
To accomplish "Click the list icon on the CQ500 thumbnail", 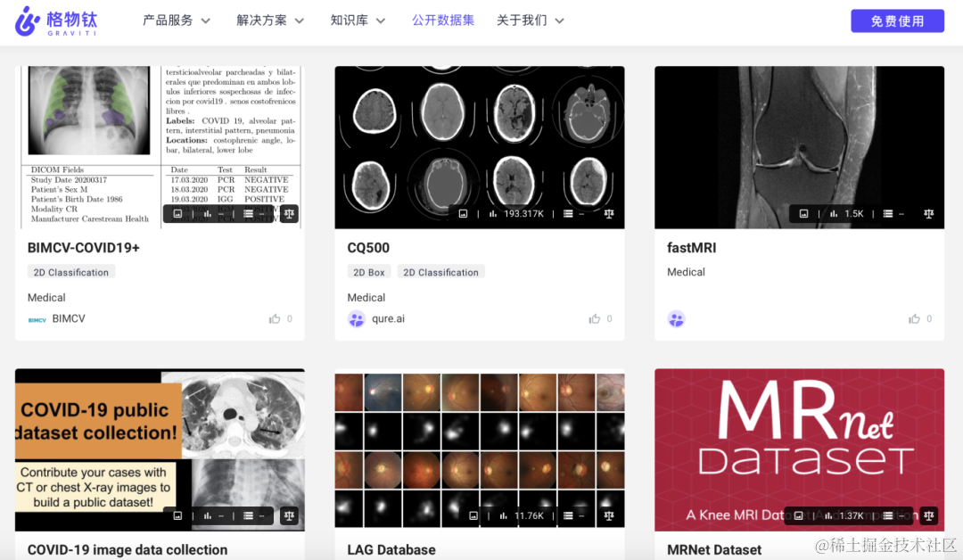I will click(x=568, y=214).
